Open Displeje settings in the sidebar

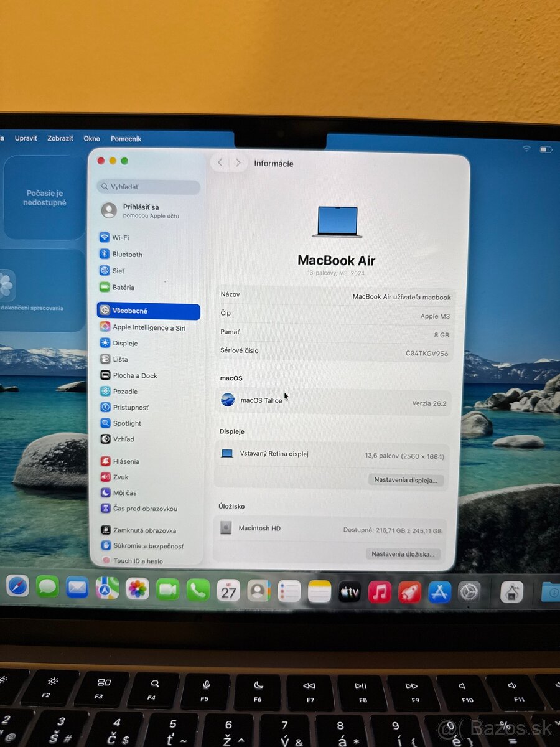[x=126, y=343]
